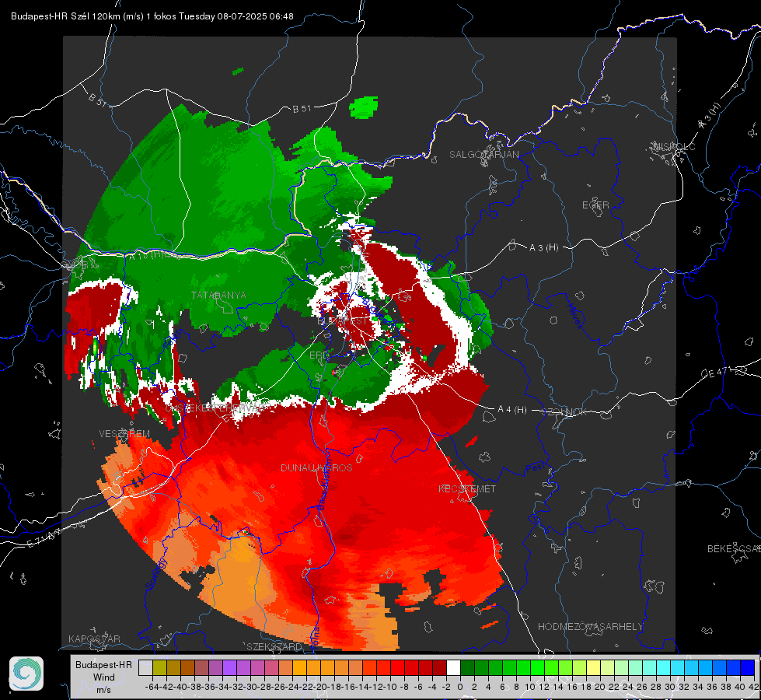Click the blue 'Heves' county label
Image resolution: width=761 pixels, height=700 pixels.
pyautogui.click(x=575, y=315)
